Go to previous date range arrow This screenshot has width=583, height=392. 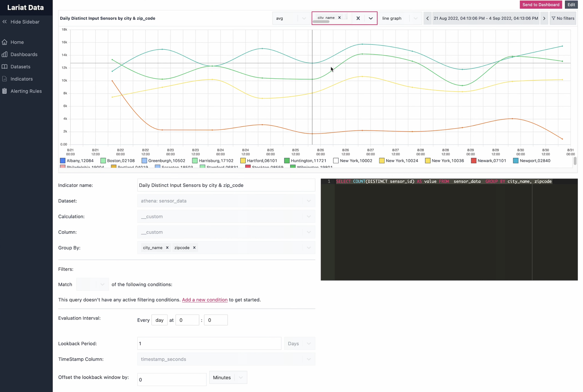tap(427, 18)
